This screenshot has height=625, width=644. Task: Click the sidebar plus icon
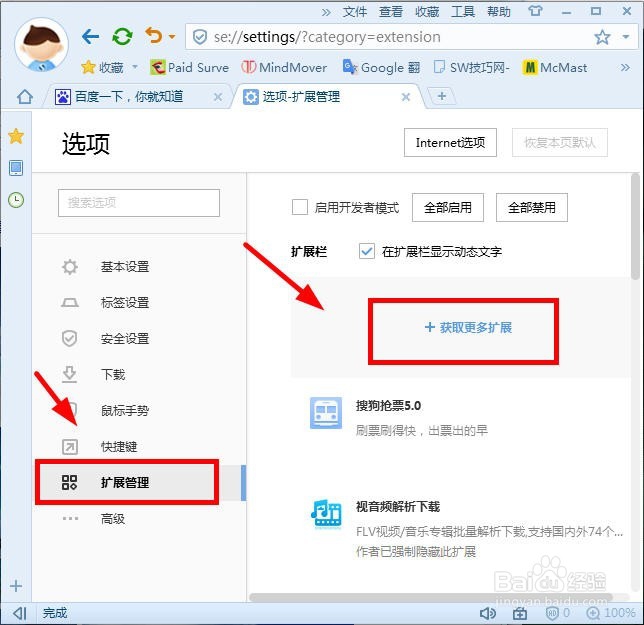(x=16, y=586)
